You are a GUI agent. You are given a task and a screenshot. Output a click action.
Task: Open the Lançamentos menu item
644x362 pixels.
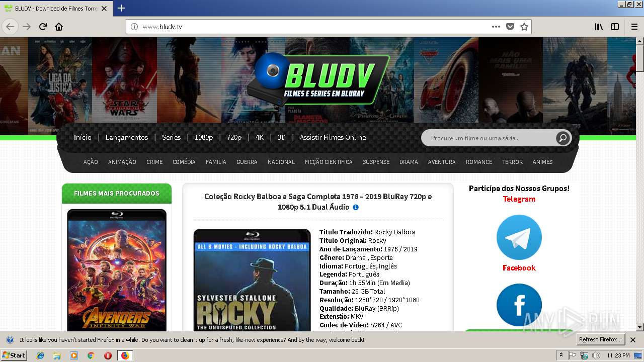(x=127, y=137)
